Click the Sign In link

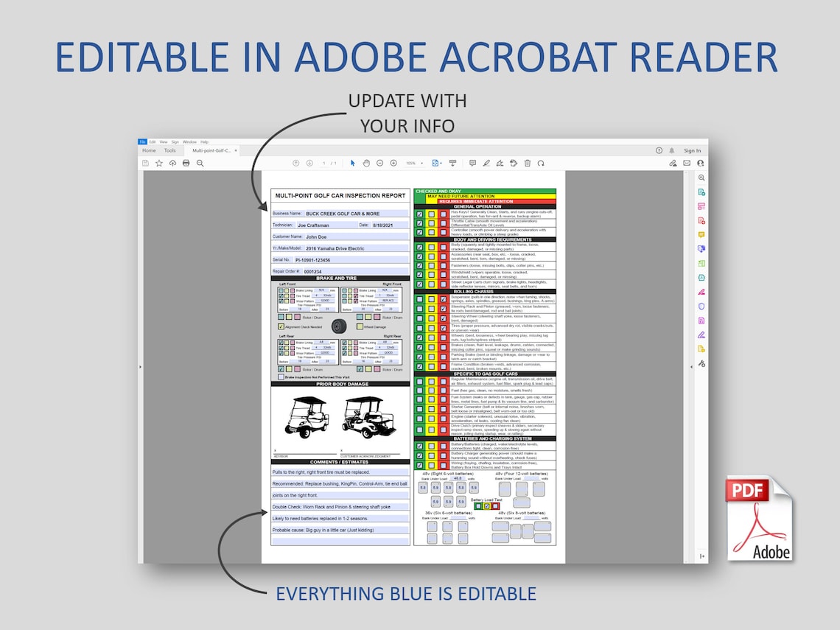(x=692, y=150)
